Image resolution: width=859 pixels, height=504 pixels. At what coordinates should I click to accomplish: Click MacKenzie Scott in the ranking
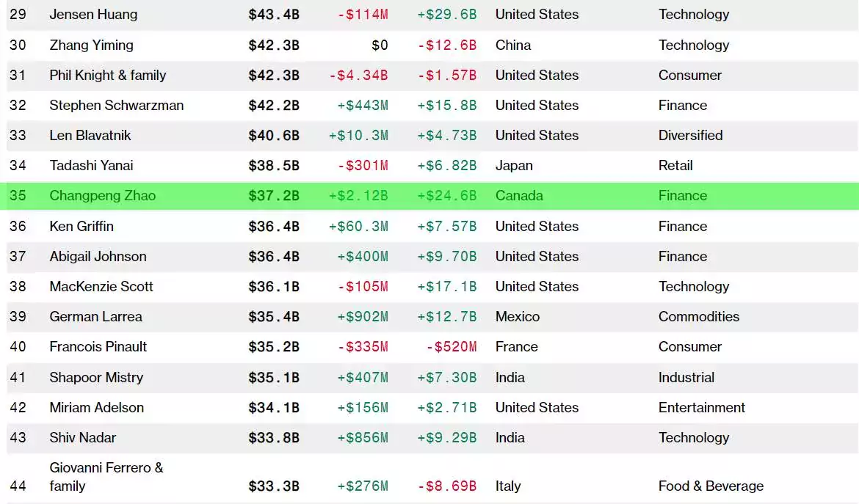101,286
